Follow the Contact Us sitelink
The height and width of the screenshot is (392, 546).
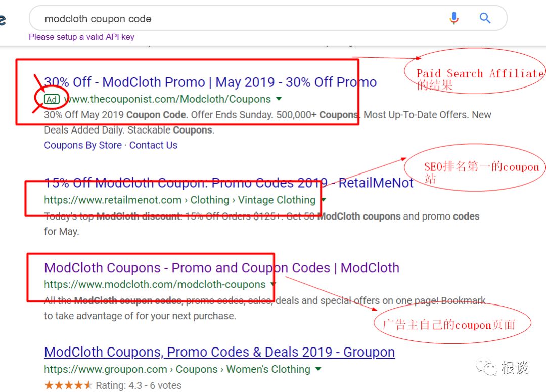(153, 145)
